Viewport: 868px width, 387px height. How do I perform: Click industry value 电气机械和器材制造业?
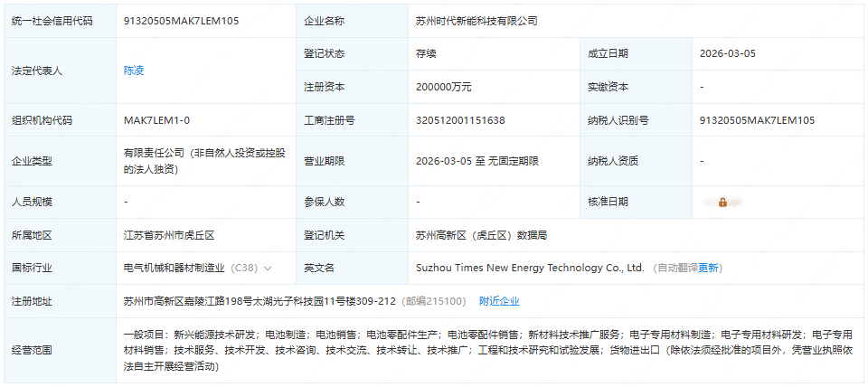175,268
